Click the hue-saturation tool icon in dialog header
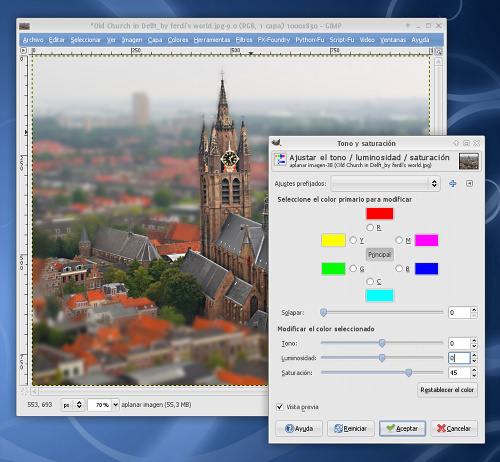 [280, 160]
